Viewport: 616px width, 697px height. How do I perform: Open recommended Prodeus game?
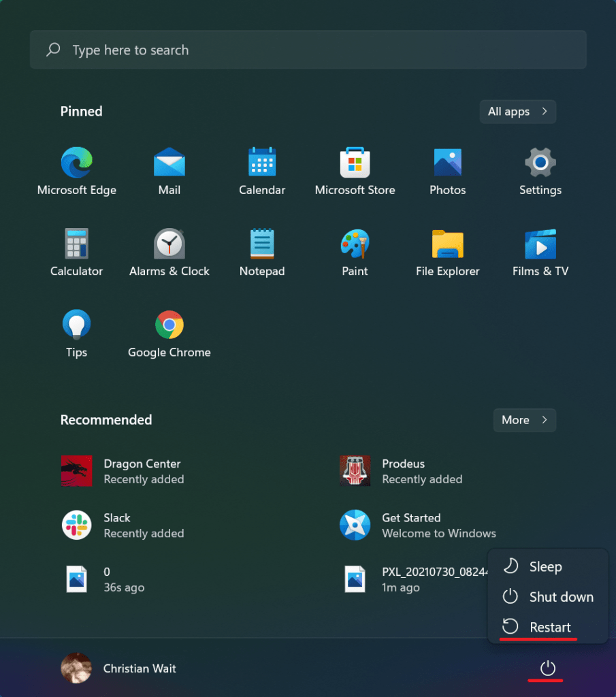402,471
